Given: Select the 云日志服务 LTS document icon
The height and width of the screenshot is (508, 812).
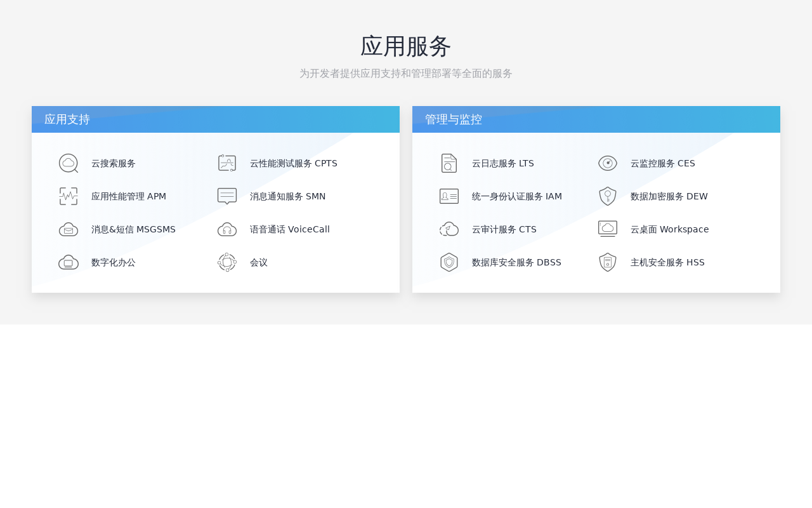Looking at the screenshot, I should [x=449, y=163].
